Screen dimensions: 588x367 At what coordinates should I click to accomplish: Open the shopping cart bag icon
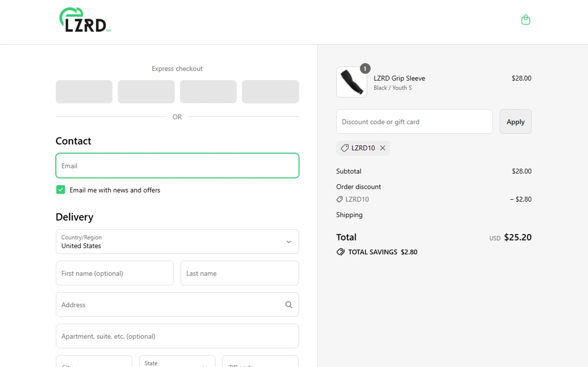(526, 20)
